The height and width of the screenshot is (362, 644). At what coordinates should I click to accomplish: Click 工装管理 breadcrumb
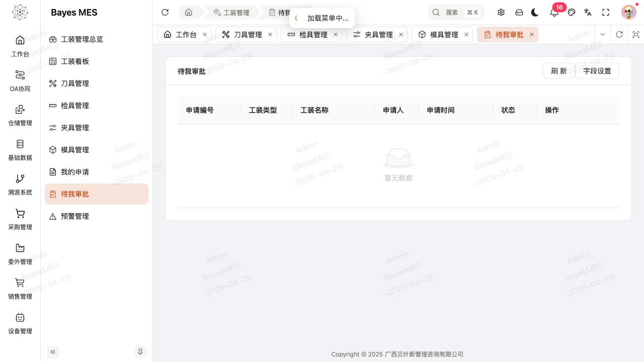[231, 13]
